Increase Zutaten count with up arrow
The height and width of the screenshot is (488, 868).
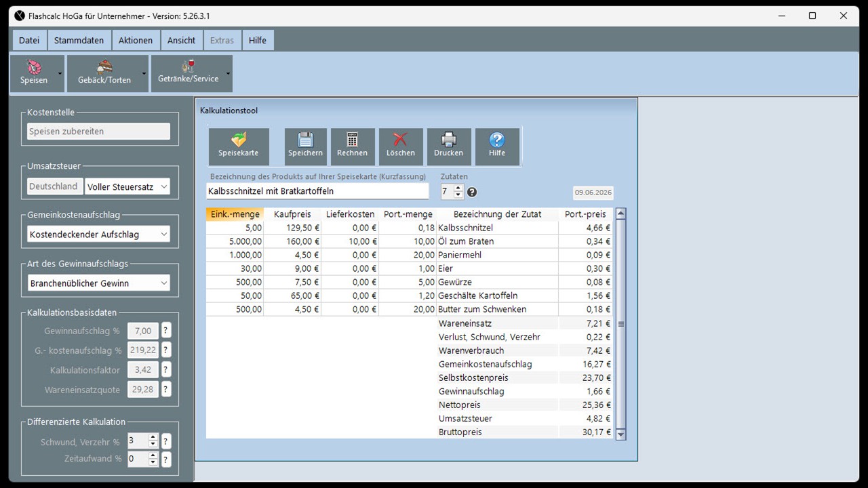(x=458, y=188)
